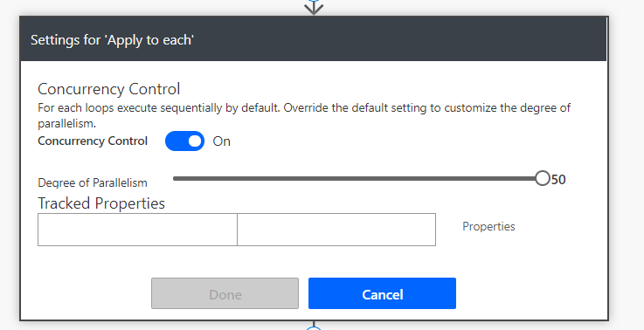Click the Degree of Parallelism label
The image size is (644, 330).
tap(93, 182)
